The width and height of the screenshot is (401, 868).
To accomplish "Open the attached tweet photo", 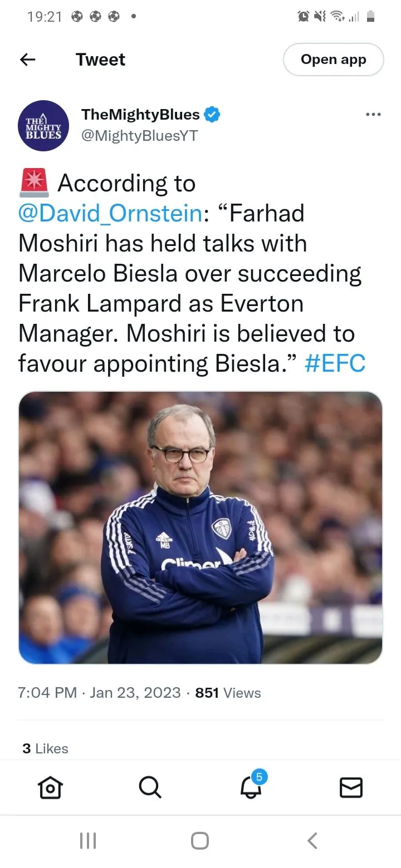I will pyautogui.click(x=200, y=527).
